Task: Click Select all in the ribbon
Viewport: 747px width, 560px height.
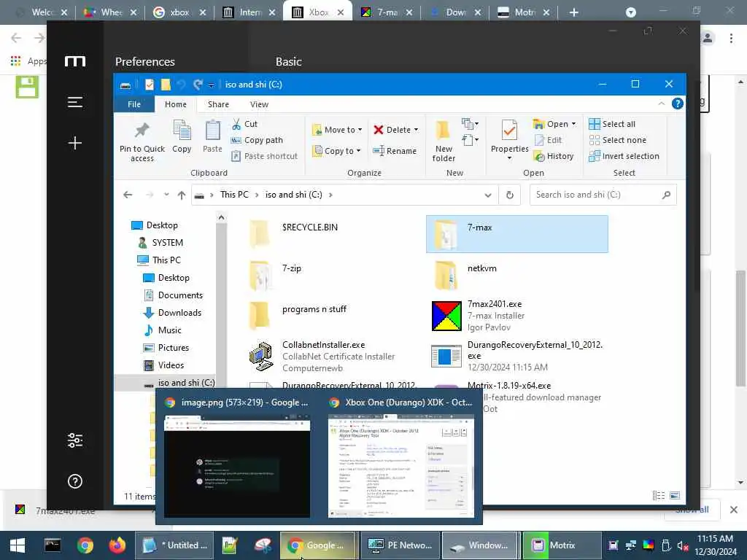Action: click(612, 124)
